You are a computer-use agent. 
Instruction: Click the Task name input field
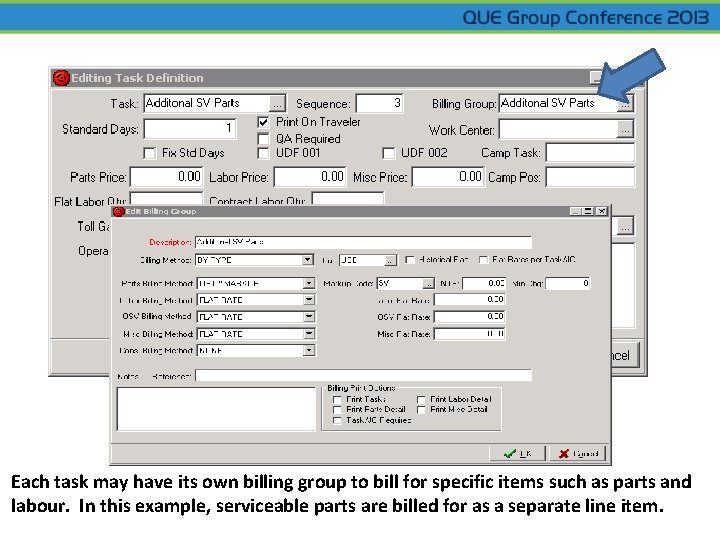[208, 103]
